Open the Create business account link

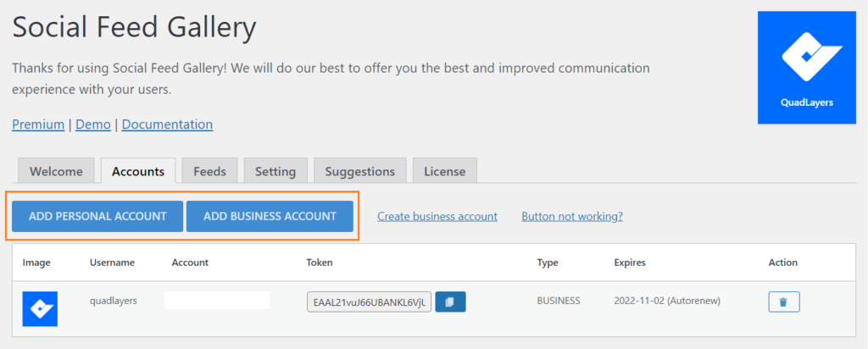(437, 216)
